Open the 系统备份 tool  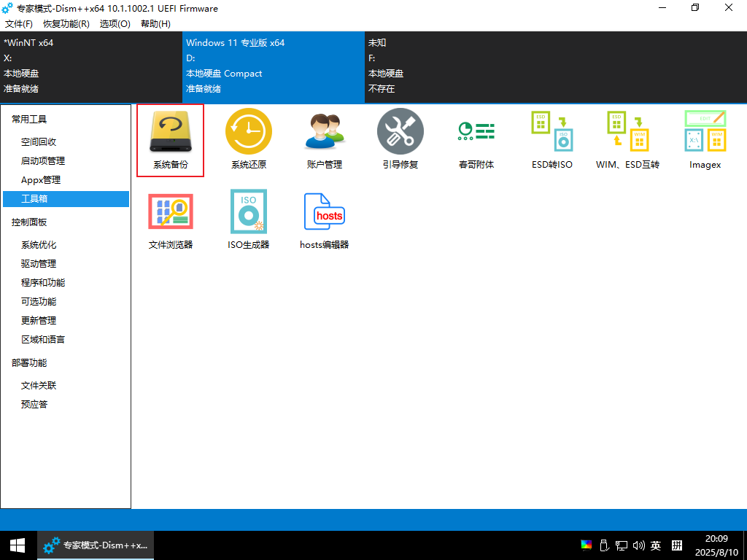coord(170,141)
